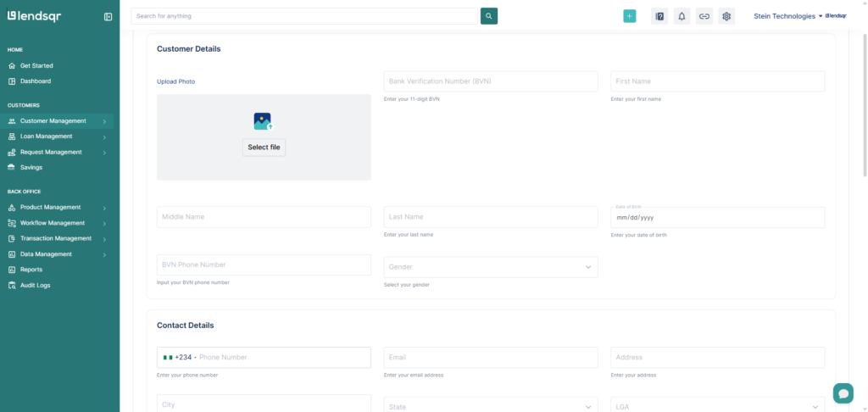Click the link icon in header
Screen dimensions: 868x412
pos(704,16)
